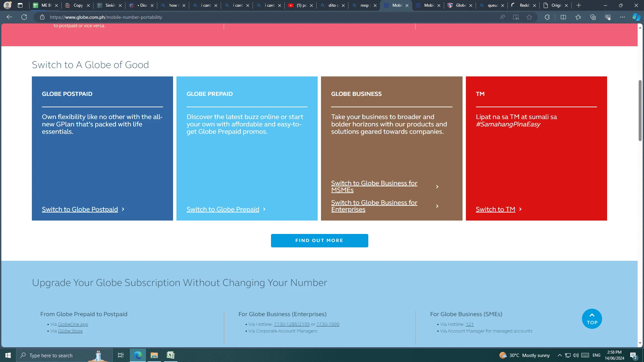The height and width of the screenshot is (362, 644).
Task: Click the Globe Prepaid card heading
Action: tap(210, 94)
